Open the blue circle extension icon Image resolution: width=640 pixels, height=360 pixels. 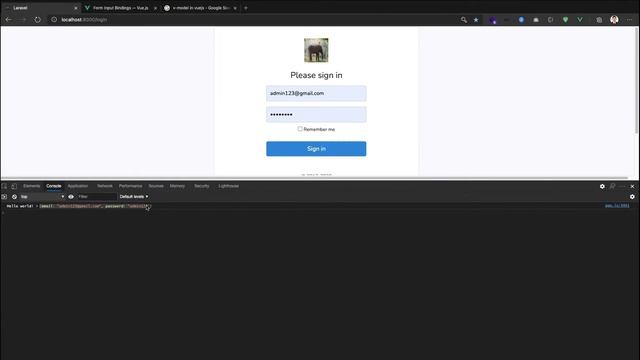click(521, 20)
